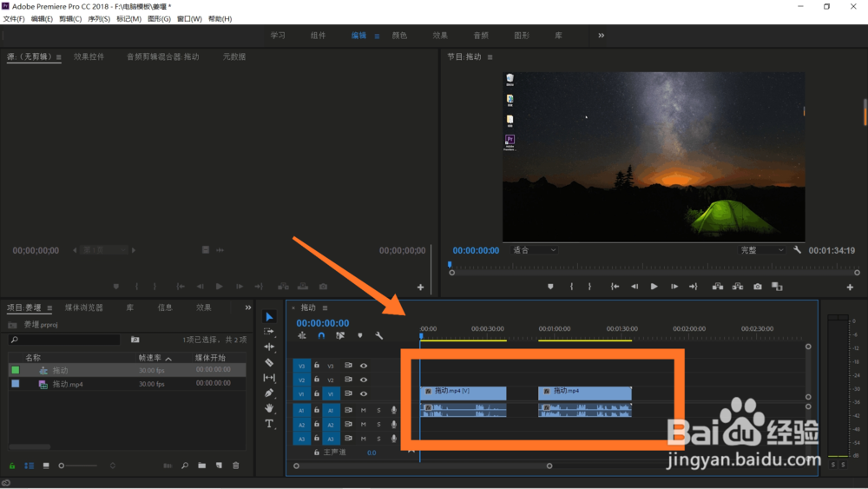Expand the Project panel tabs overflow chevrons

point(248,307)
